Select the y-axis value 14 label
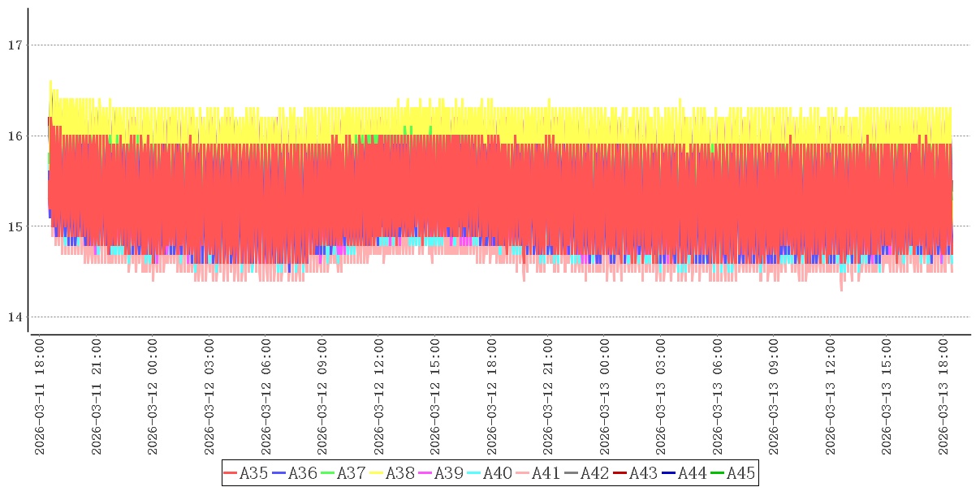 coord(14,317)
